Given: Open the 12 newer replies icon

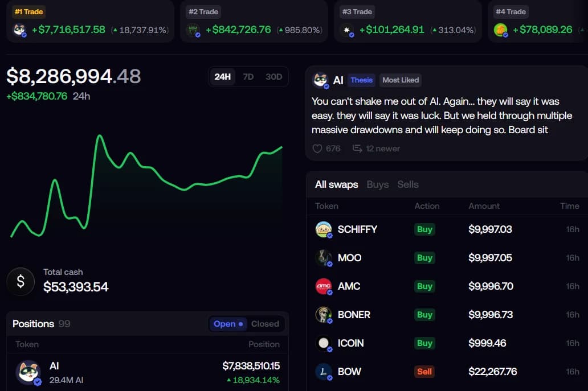Looking at the screenshot, I should [357, 149].
